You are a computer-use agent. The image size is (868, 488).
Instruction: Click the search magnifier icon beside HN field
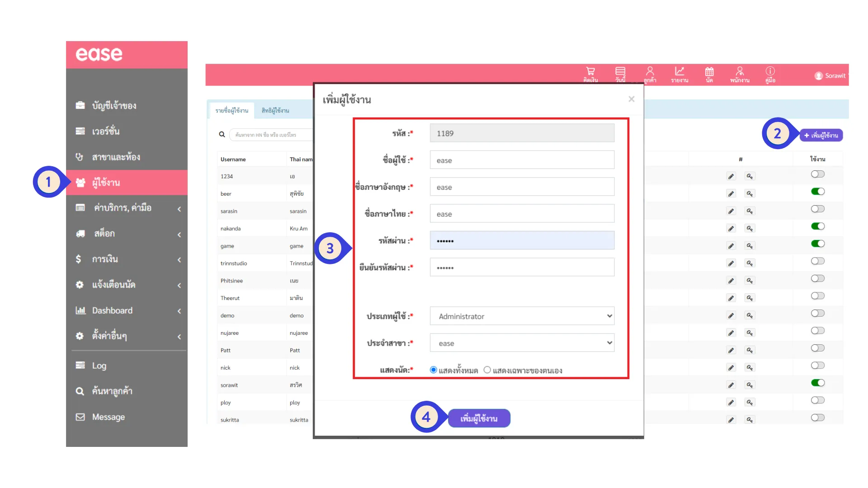(x=222, y=135)
